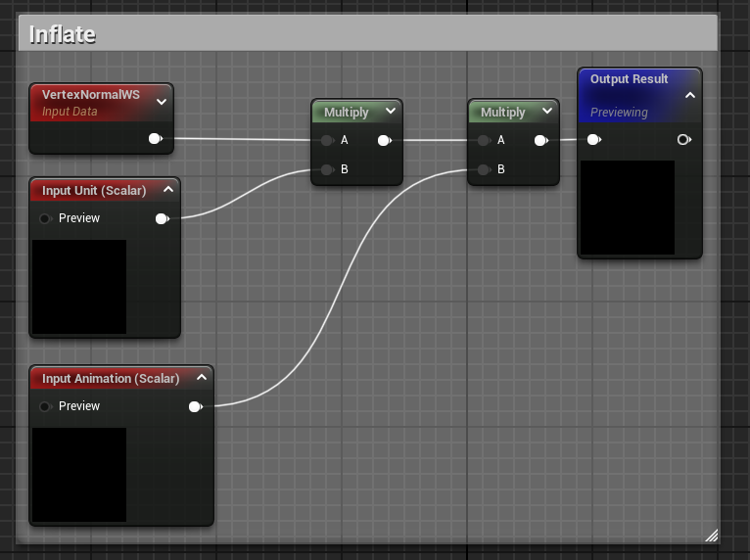750x560 pixels.
Task: Click input pin A of second Multiply
Action: 484,140
